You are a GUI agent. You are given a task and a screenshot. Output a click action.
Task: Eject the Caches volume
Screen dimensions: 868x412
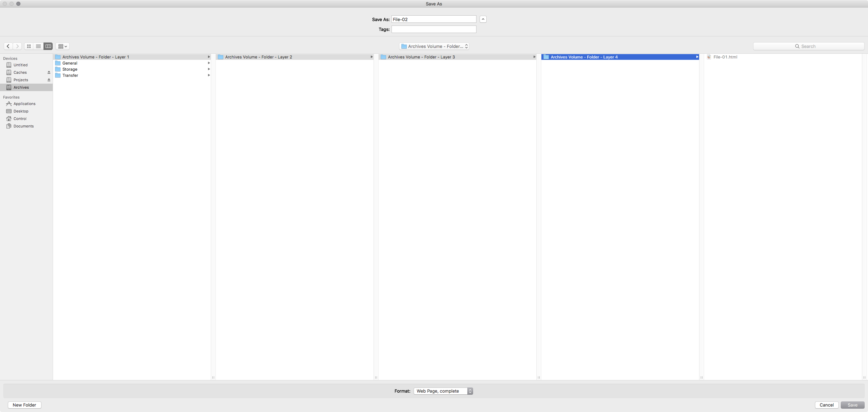pos(49,72)
